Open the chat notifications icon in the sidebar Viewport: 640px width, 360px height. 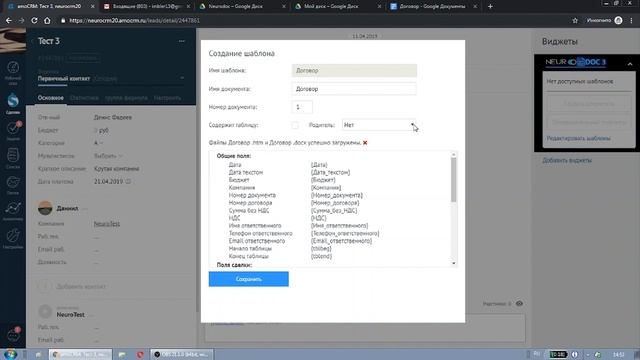pos(13,335)
